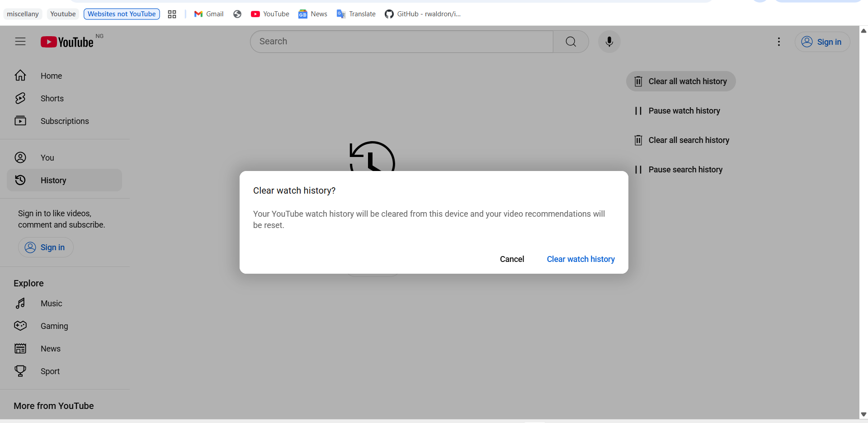Open the navigation drawer with the hamburger icon
Screen dimensions: 868x423
click(x=20, y=41)
